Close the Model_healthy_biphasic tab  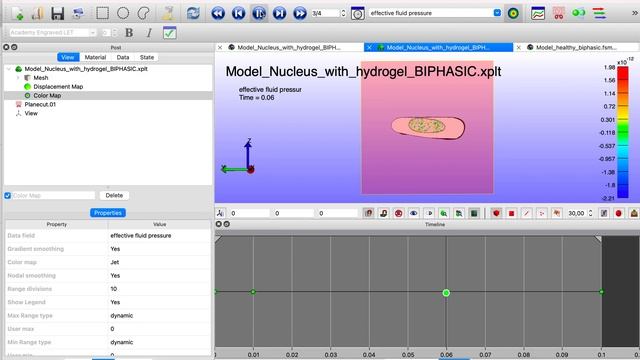518,47
